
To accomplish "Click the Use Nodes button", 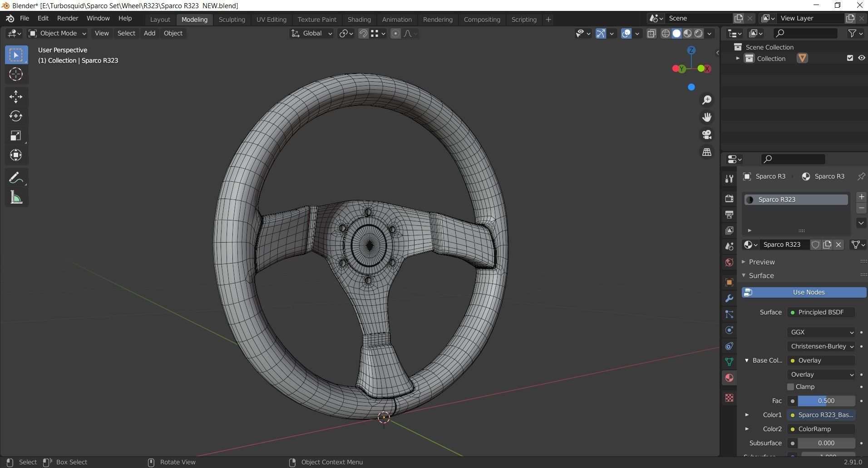I will pyautogui.click(x=804, y=292).
